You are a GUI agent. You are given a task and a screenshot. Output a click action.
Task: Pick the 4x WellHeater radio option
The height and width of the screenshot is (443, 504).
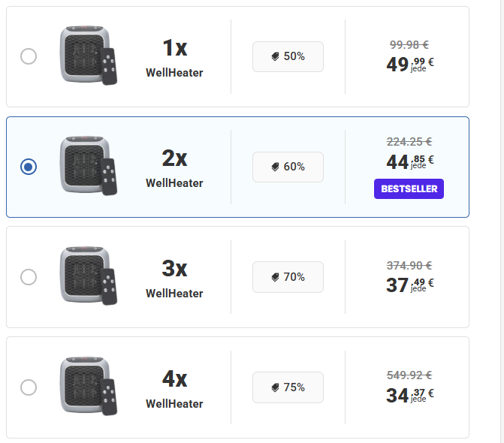[x=29, y=387]
